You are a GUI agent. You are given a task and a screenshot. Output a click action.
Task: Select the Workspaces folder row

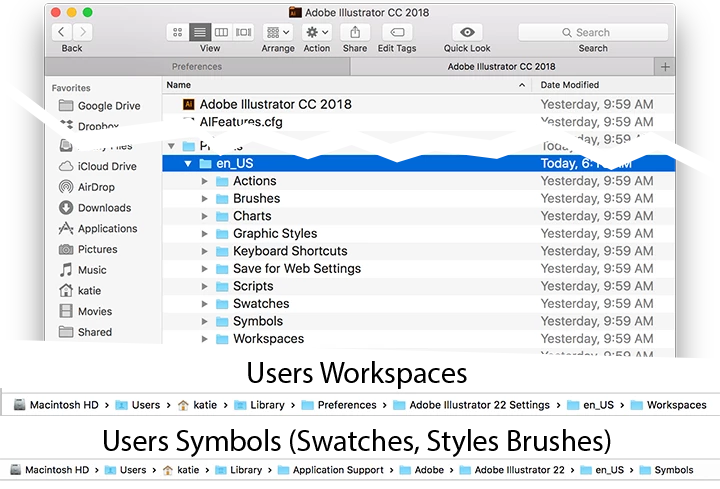pos(418,339)
